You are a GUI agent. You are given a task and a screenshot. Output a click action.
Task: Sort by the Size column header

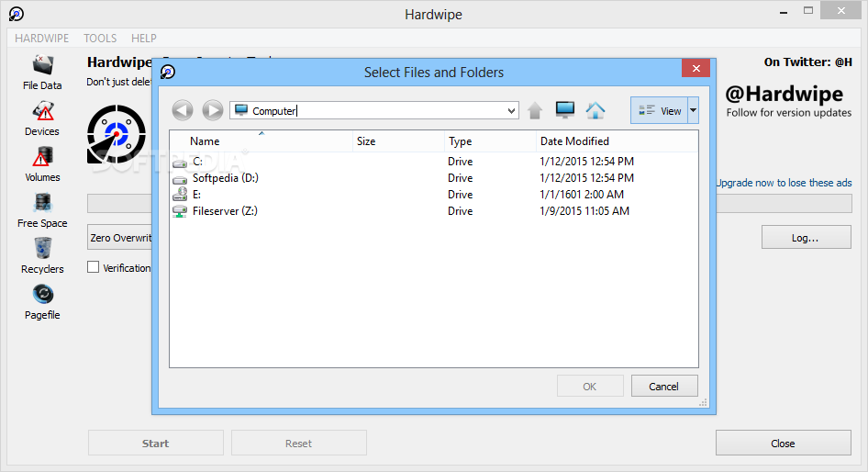398,141
